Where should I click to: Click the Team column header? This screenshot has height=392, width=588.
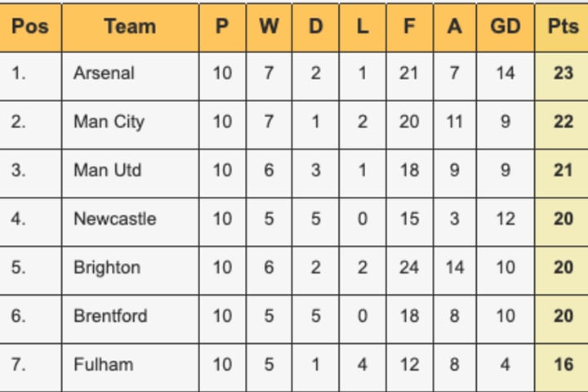click(130, 26)
